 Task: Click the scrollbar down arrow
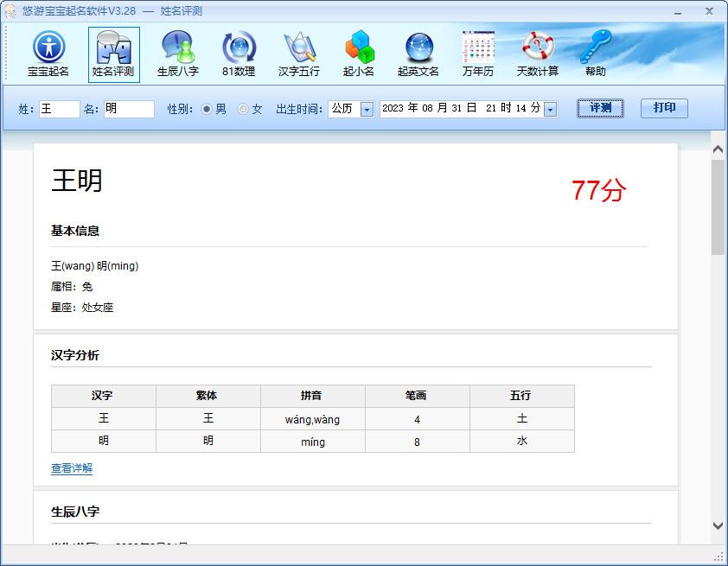[x=718, y=525]
